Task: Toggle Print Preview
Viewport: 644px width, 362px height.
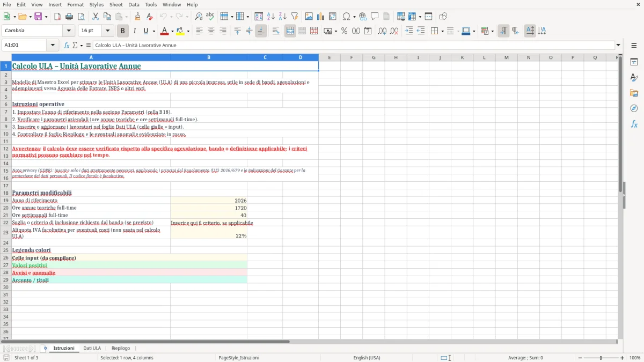Action: (x=80, y=17)
